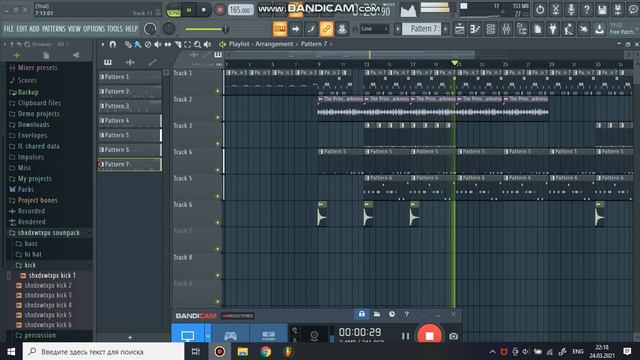Open Bandicam screen mode dropdown arrow
Image resolution: width=640 pixels, height=360 pixels.
click(208, 336)
